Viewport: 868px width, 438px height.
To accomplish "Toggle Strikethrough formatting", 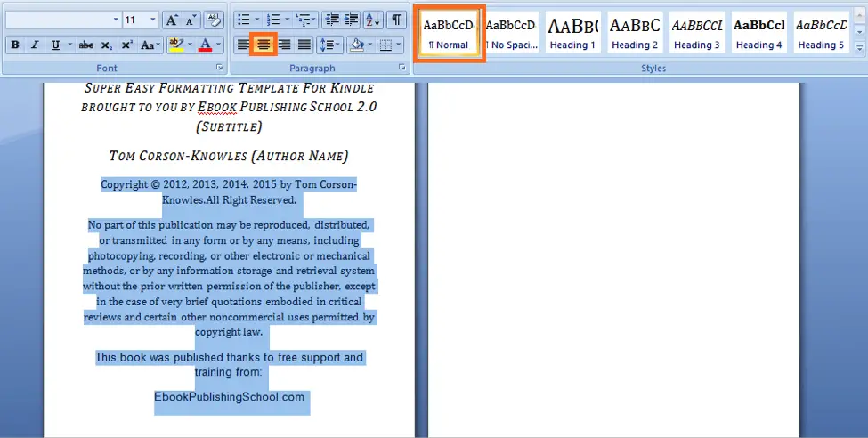I will pos(85,45).
